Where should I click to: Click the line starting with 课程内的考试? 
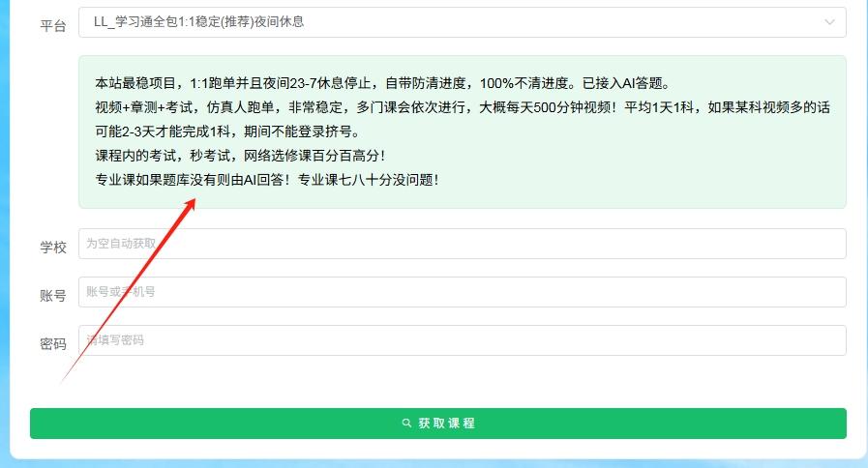[240, 155]
